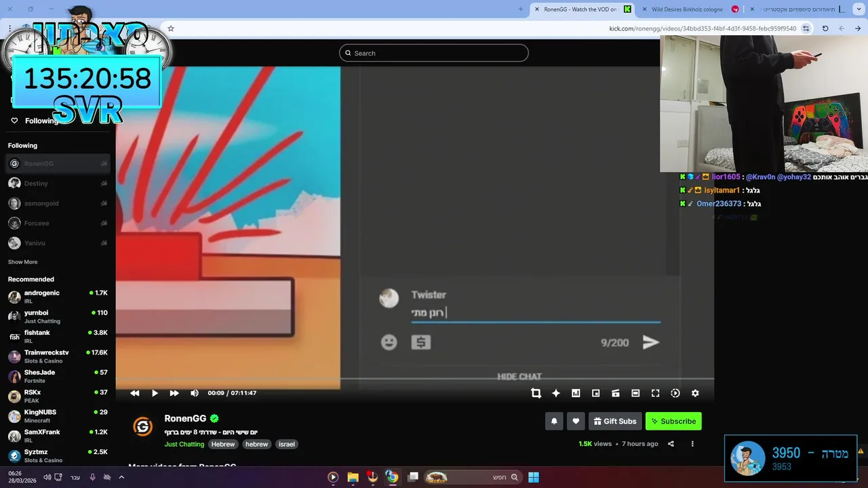Select the capitalized Hebrew tag

222,445
